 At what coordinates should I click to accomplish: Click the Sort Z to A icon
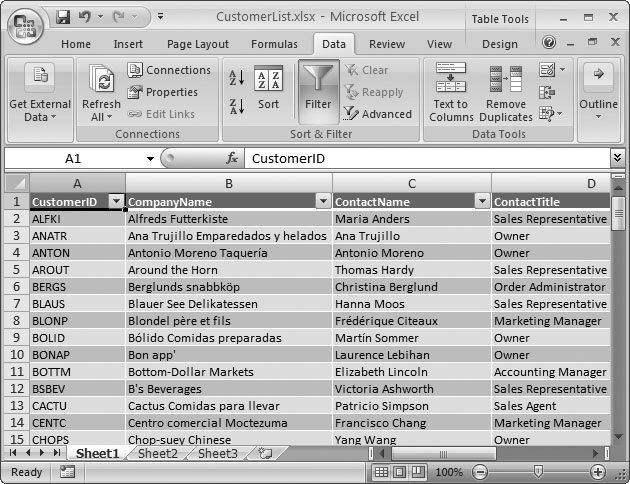tap(237, 105)
